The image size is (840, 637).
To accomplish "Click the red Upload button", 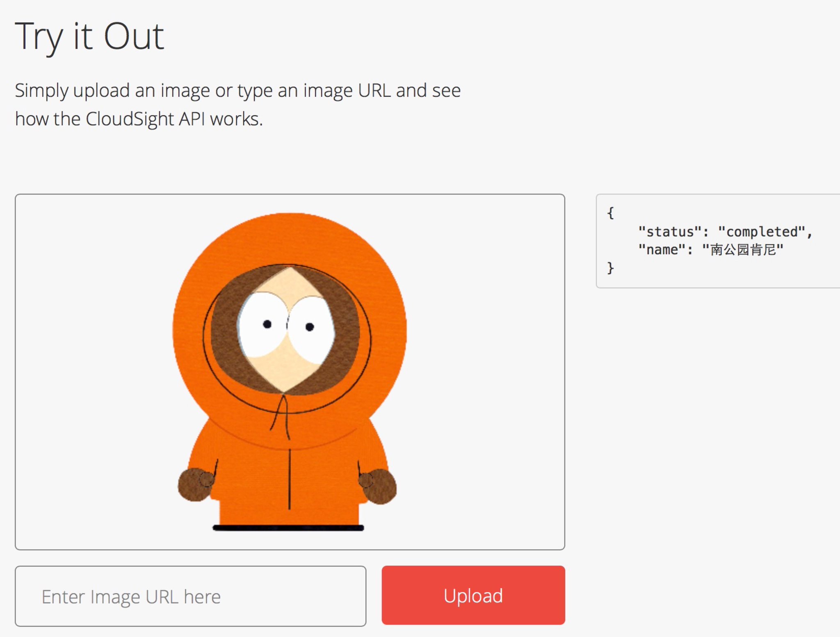I will click(473, 595).
